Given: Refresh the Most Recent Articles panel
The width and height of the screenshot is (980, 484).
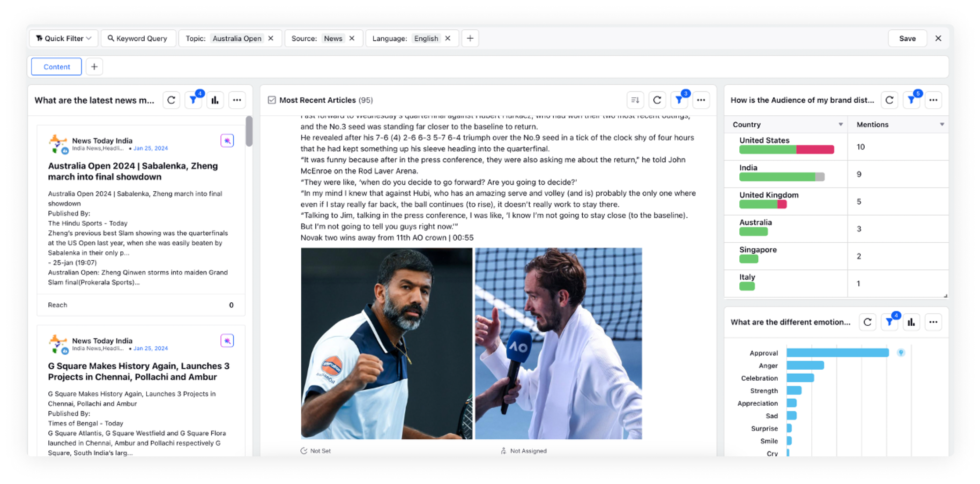Looking at the screenshot, I should click(x=657, y=100).
